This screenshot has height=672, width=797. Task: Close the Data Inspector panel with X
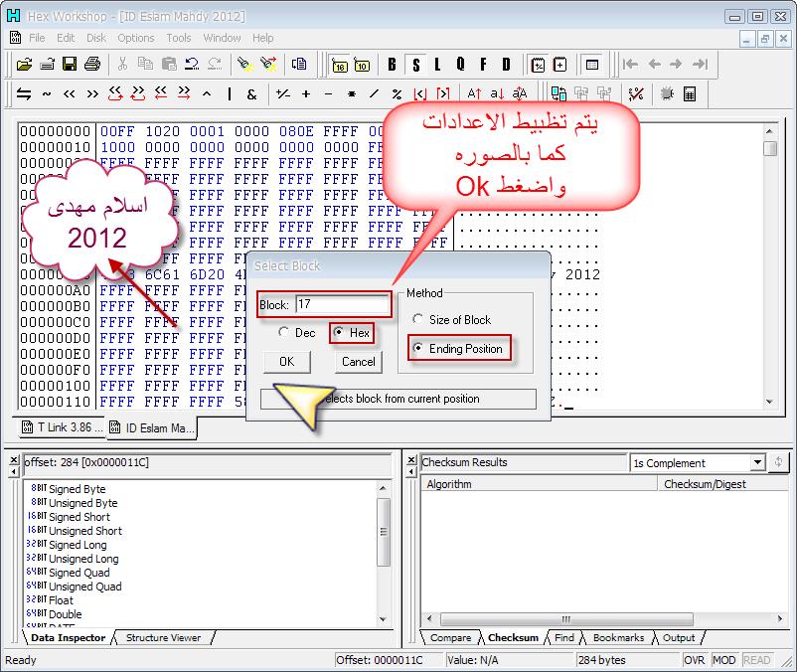14,460
